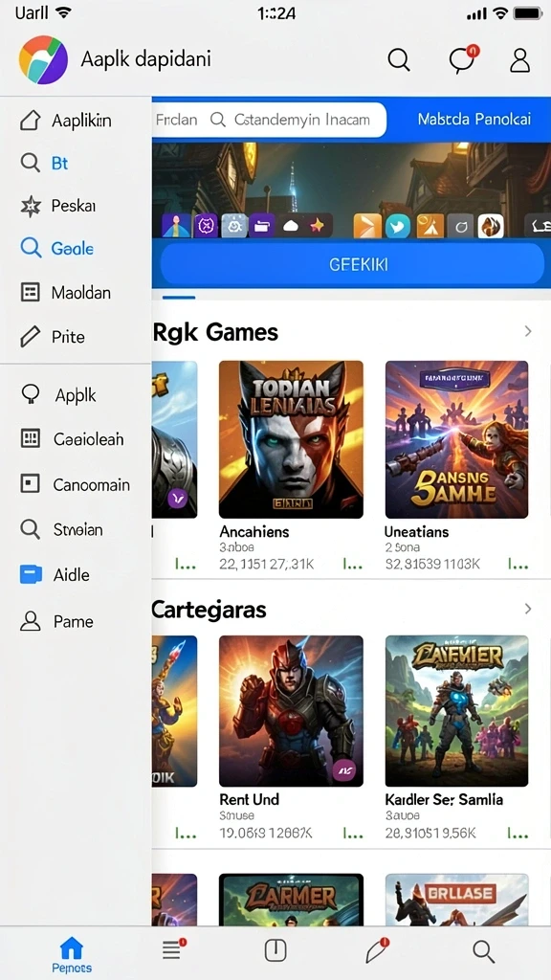
Task: Expand Rgk Games section chevron
Action: point(528,331)
